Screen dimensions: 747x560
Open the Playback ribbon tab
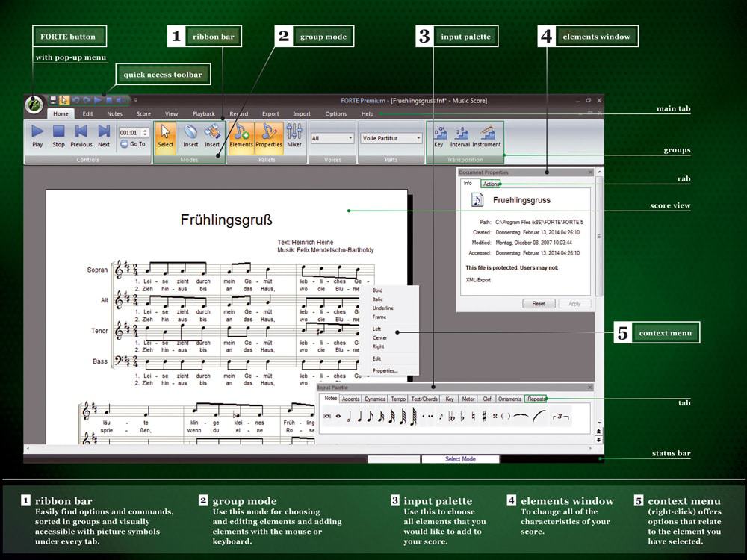point(203,113)
